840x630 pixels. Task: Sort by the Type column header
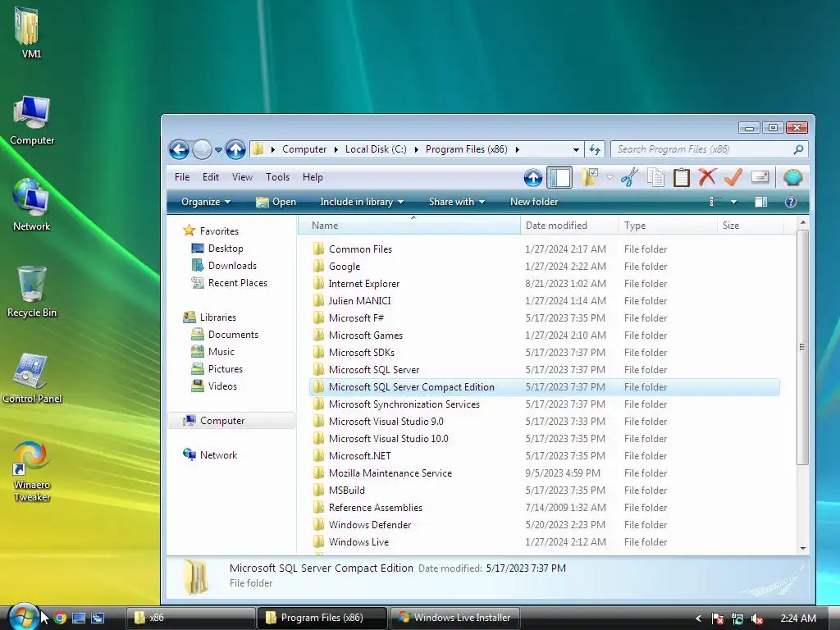click(x=668, y=226)
